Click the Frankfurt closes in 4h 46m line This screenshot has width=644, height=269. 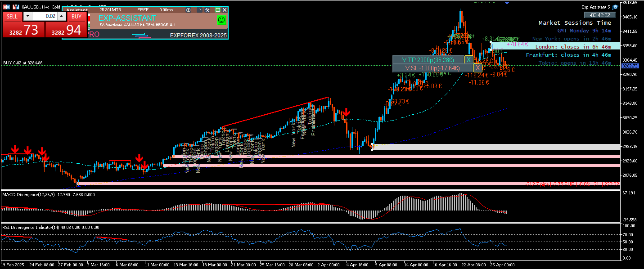click(x=568, y=55)
